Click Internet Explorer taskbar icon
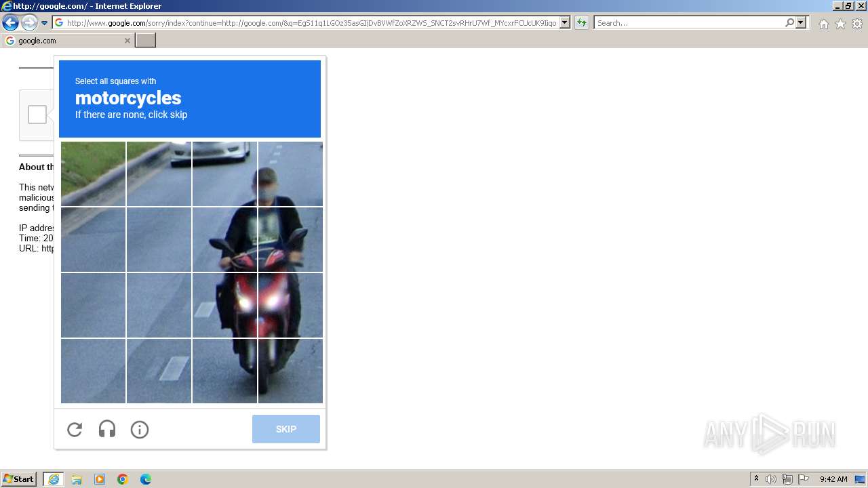Screen dimensions: 868x488 tap(54, 479)
